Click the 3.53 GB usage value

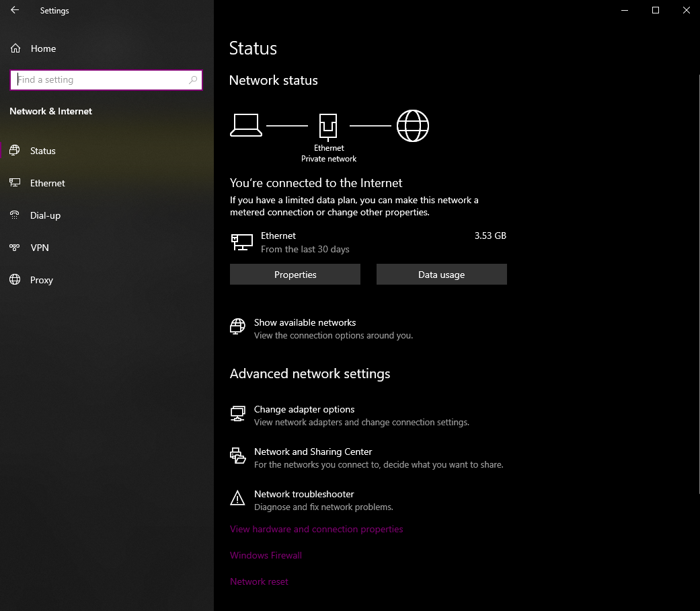(x=490, y=236)
